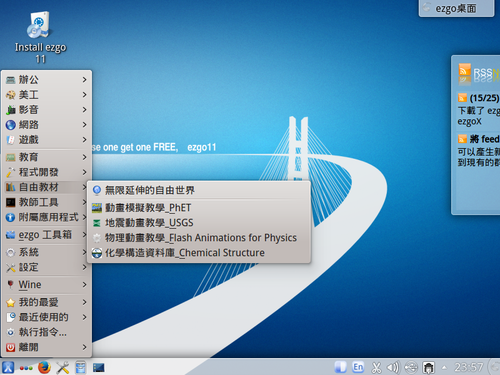
Task: Expand the Wine submenu arrow
Action: [85, 285]
